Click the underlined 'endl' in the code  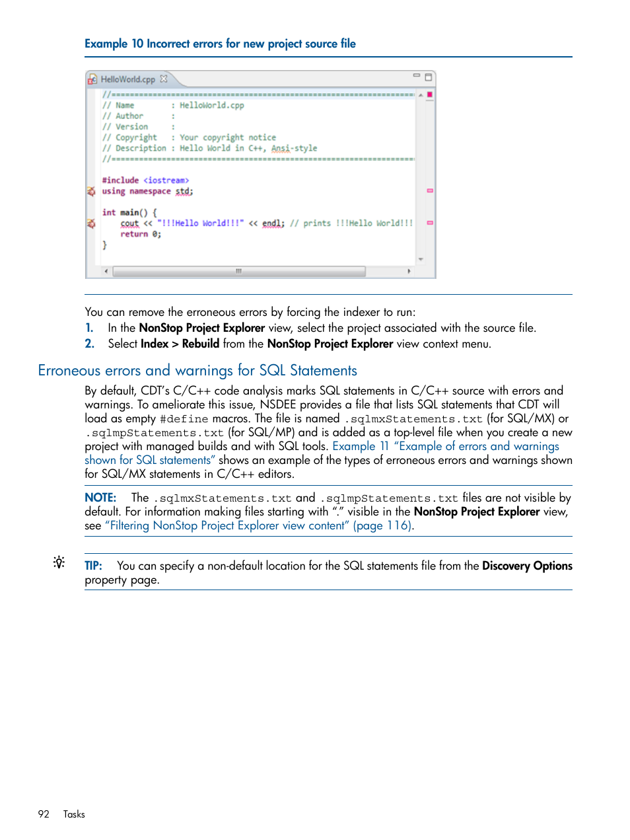272,223
